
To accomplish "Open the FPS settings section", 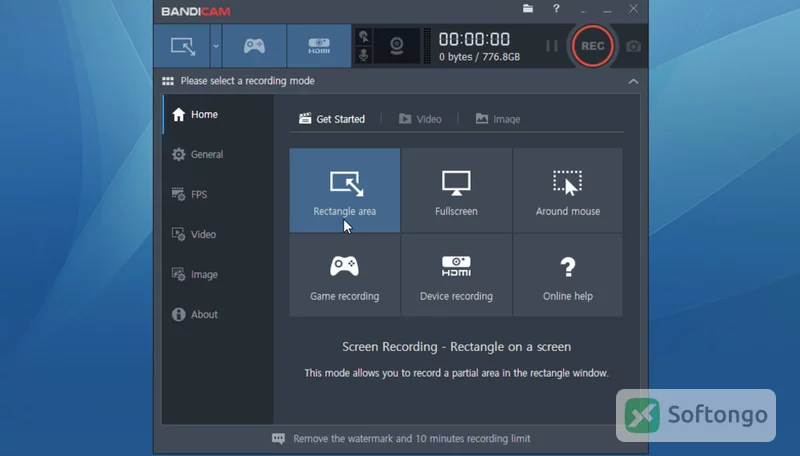I will 218,194.
